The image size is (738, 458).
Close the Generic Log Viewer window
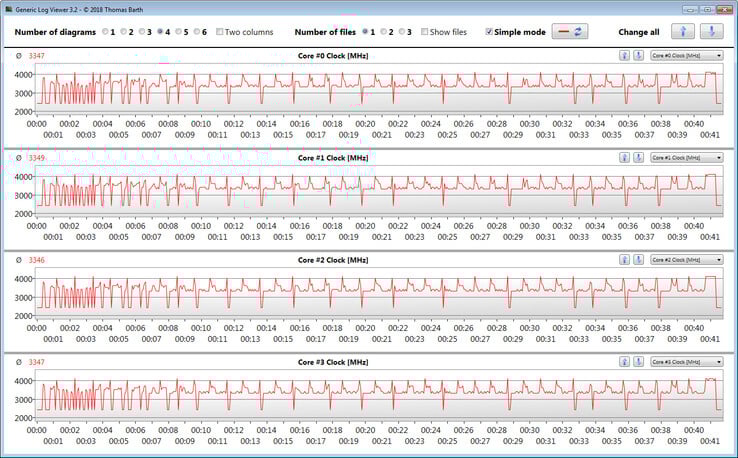(724, 9)
